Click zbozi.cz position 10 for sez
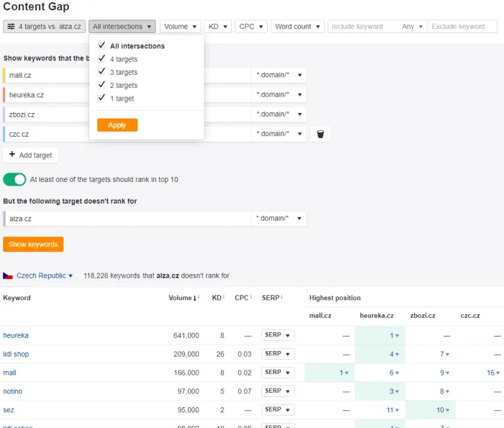This screenshot has height=428, width=504. pyautogui.click(x=443, y=410)
